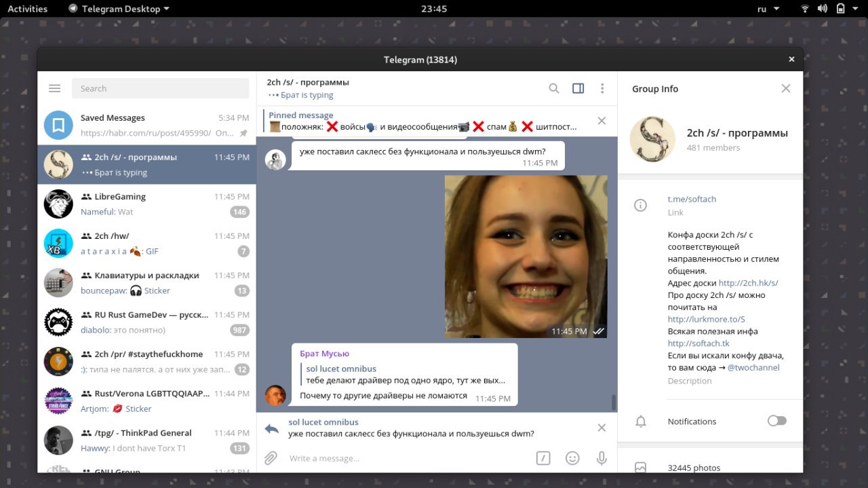Select the 2ch /s/ - программы chat
This screenshot has height=488, width=868.
click(147, 165)
